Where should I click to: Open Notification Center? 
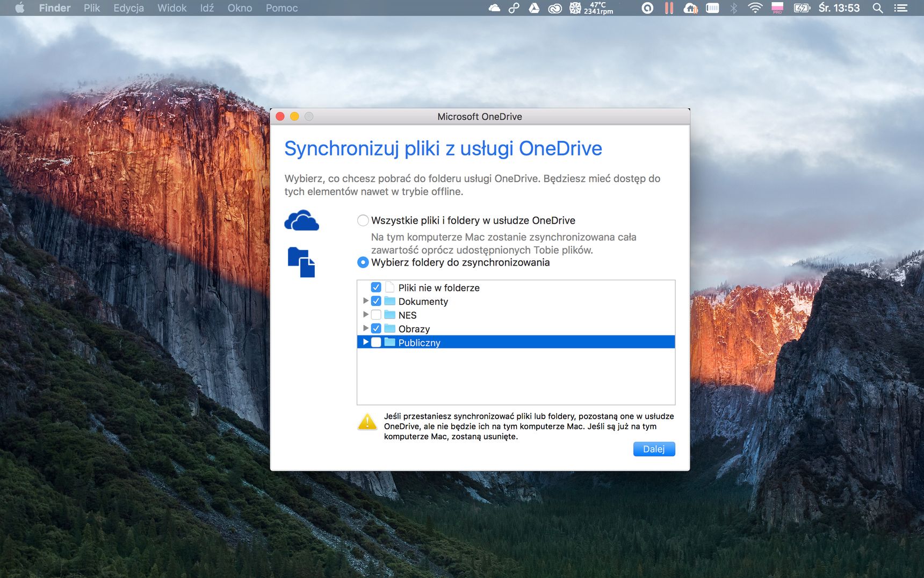click(900, 8)
